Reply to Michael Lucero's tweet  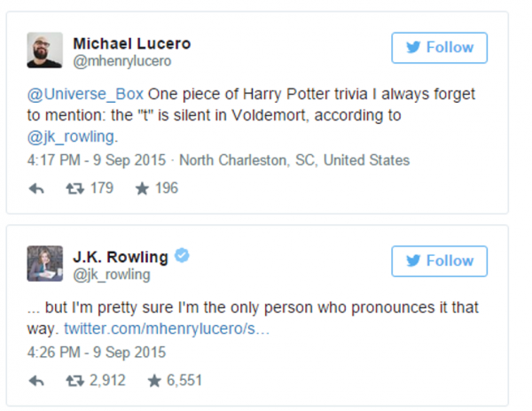36,189
